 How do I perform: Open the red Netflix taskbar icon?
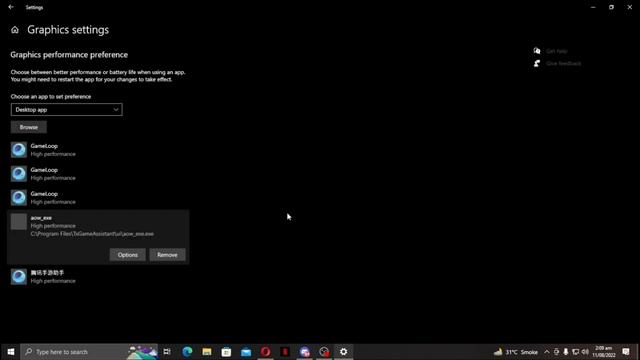pos(285,351)
